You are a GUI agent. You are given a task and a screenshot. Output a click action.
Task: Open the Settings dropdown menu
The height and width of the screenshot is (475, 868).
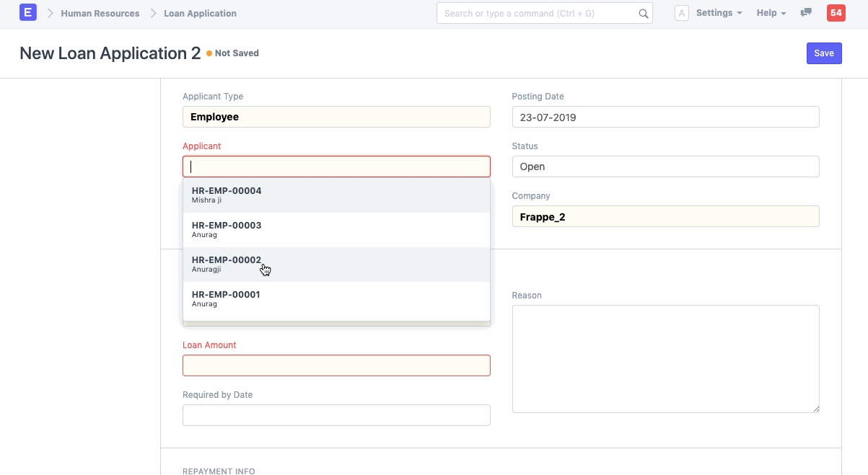tap(719, 13)
